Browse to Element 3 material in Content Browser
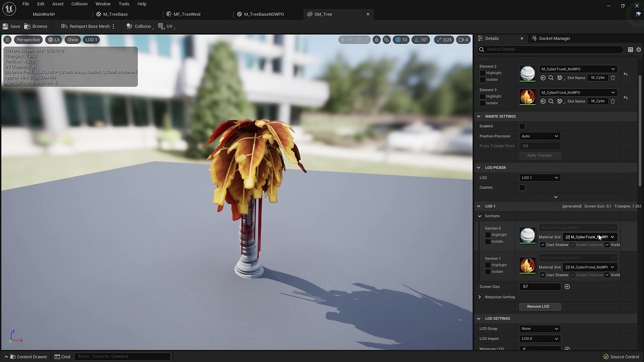The image size is (644, 362). [551, 102]
